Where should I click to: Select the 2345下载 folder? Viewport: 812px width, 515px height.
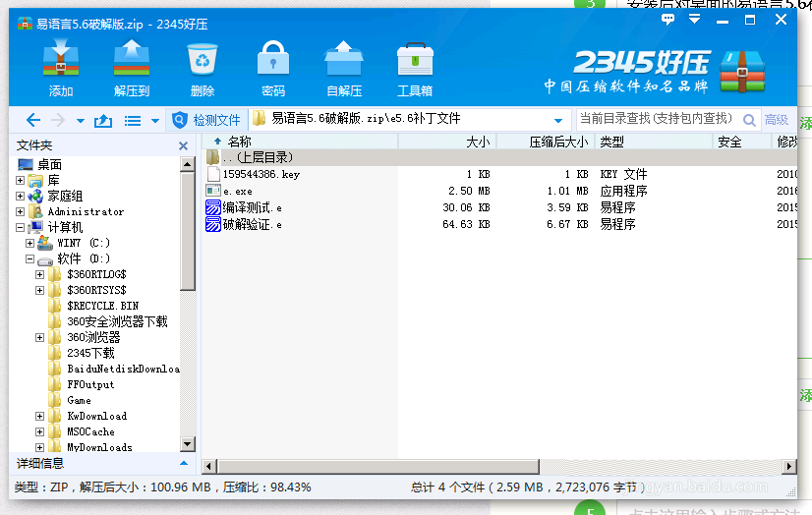click(90, 353)
